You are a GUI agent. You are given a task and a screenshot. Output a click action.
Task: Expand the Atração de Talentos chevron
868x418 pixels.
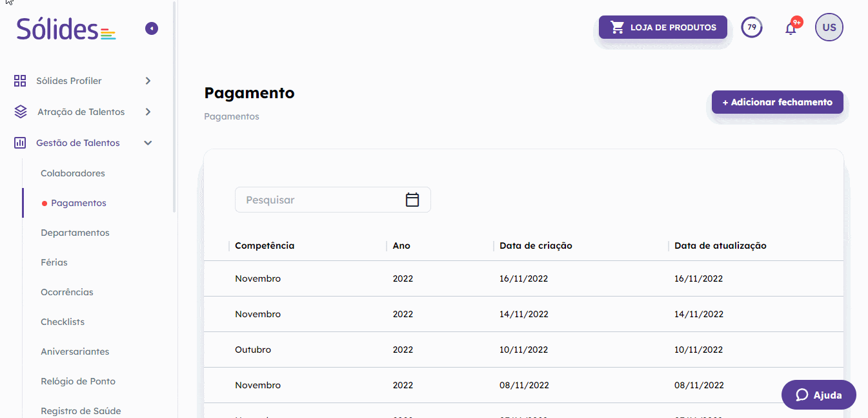[x=148, y=112]
